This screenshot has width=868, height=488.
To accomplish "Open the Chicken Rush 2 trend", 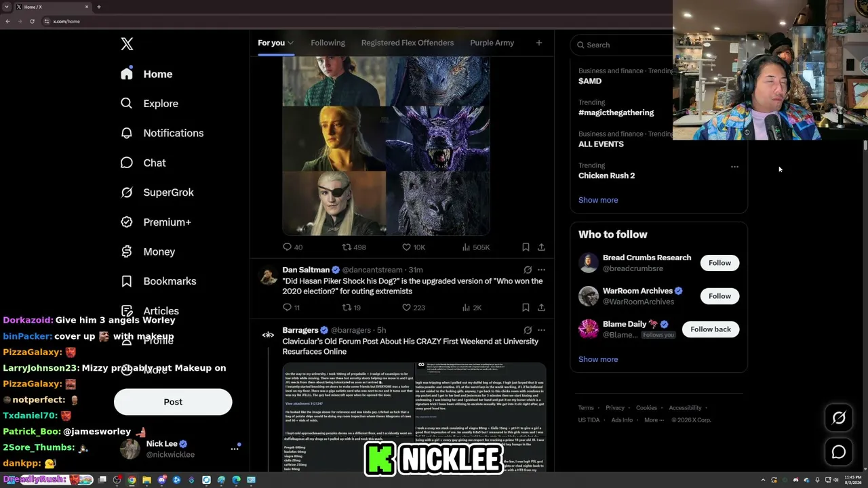I will pyautogui.click(x=606, y=176).
